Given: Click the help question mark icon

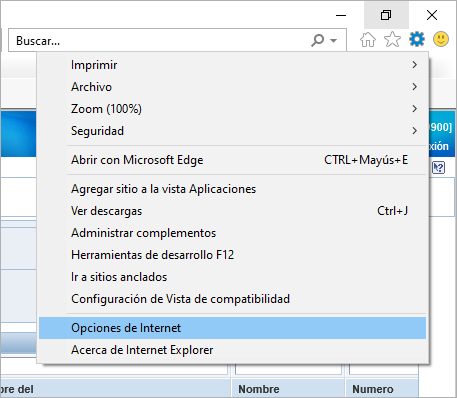Looking at the screenshot, I should click(x=439, y=167).
